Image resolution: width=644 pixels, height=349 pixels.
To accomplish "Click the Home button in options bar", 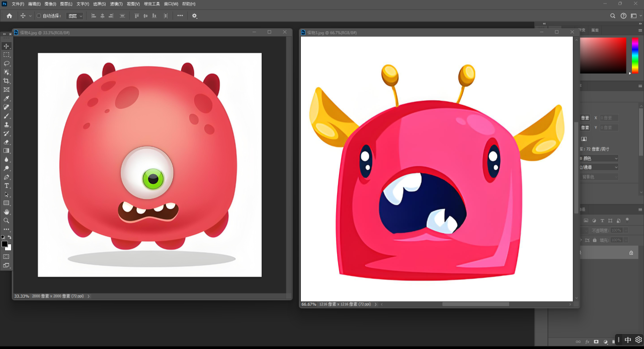I will [x=9, y=16].
